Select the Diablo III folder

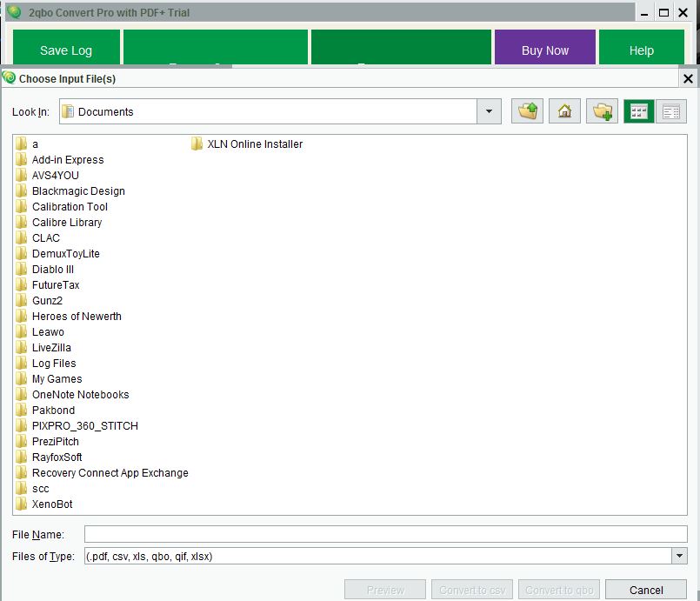[44, 269]
